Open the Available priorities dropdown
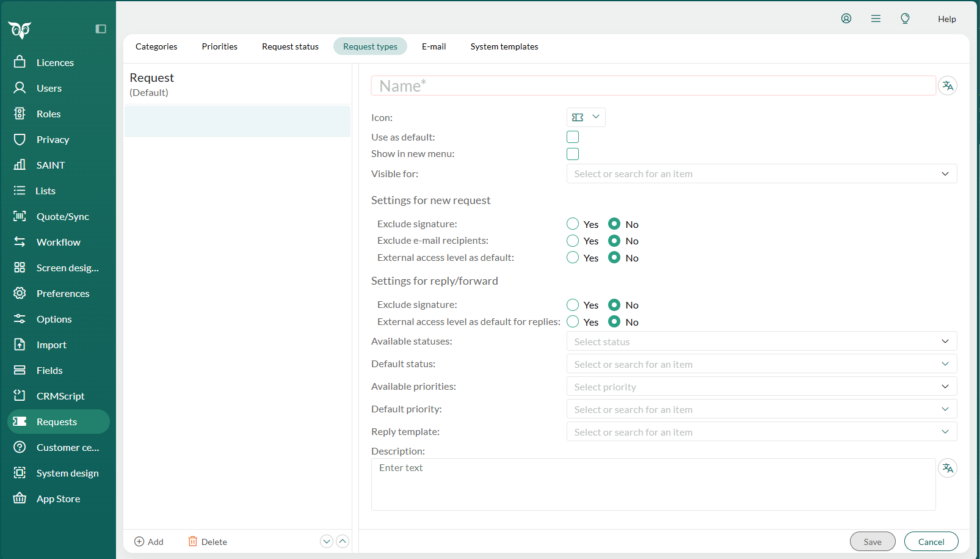The width and height of the screenshot is (980, 559). [761, 387]
